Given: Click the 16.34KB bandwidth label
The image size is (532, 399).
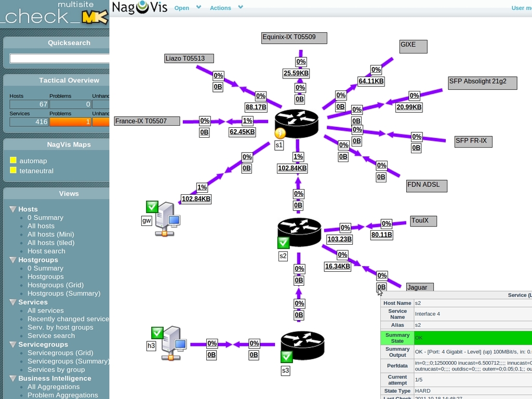Looking at the screenshot, I should point(338,267).
